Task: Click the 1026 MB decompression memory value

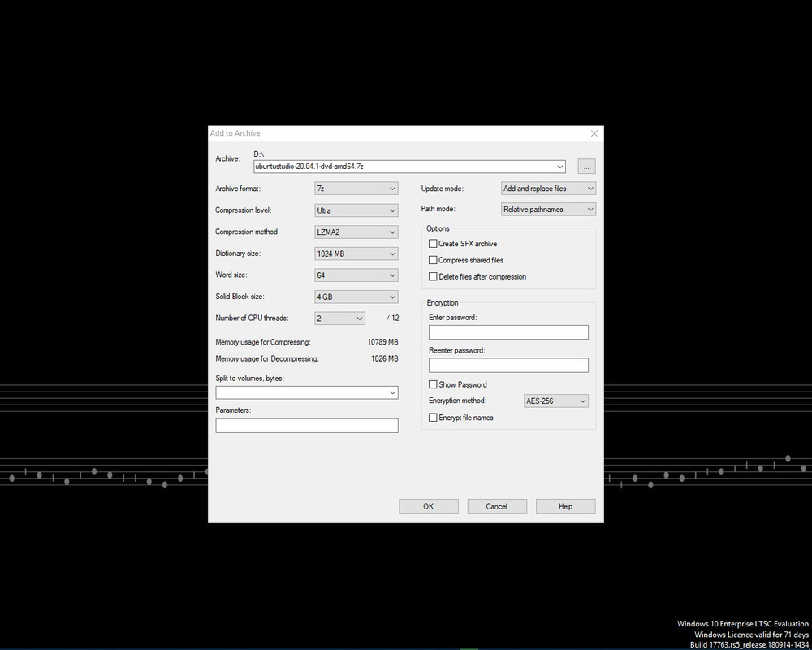Action: 385,358
